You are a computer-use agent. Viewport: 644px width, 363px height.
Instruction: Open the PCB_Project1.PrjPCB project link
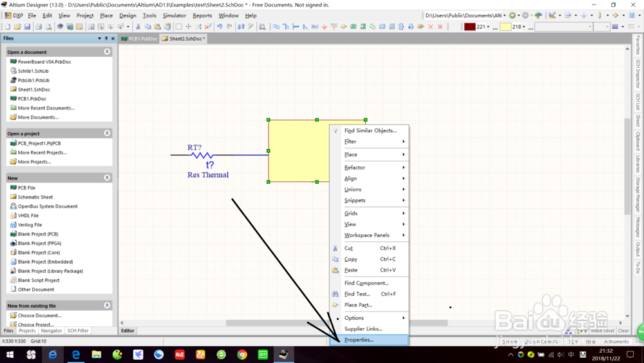pyautogui.click(x=39, y=144)
